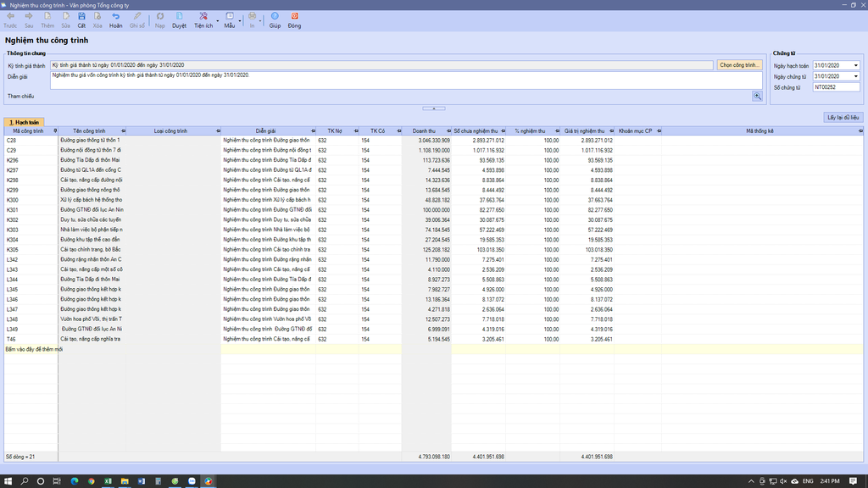Expand the In print dropdown arrow
868x488 pixels.
(x=260, y=21)
